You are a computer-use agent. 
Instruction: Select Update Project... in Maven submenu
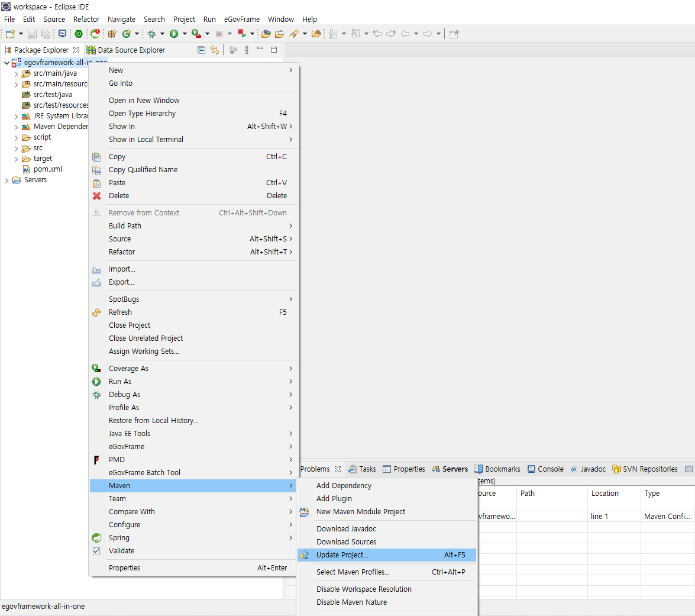click(342, 555)
